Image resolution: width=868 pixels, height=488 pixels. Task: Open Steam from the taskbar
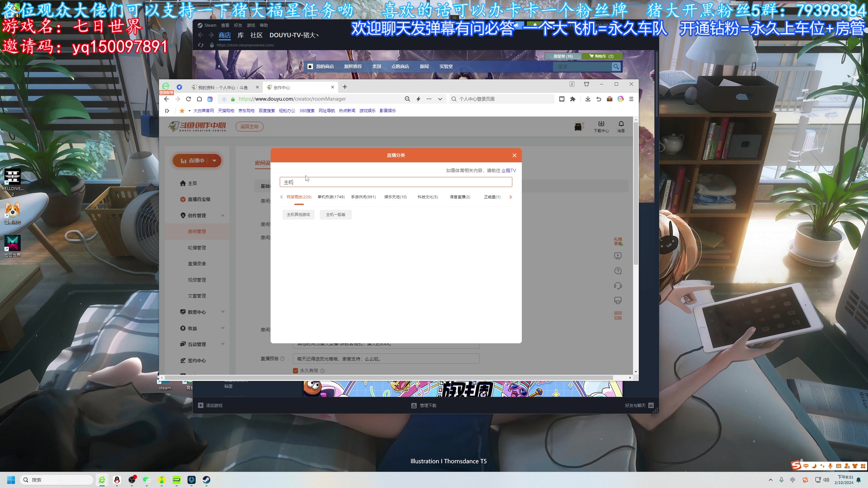point(206,480)
